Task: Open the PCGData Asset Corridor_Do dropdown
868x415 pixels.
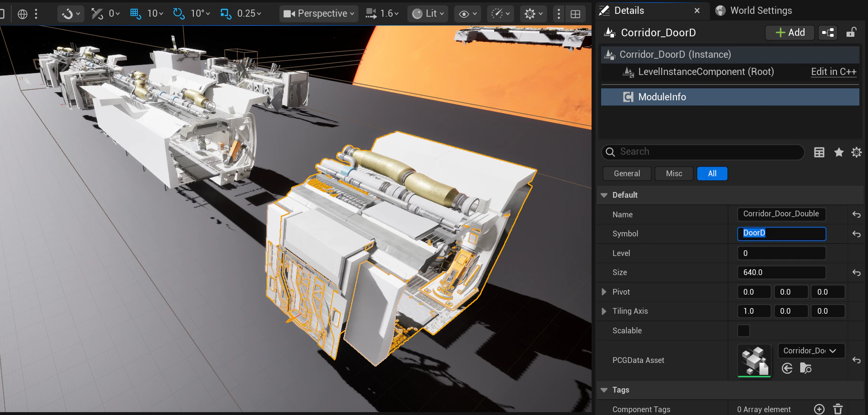Action: (x=812, y=351)
